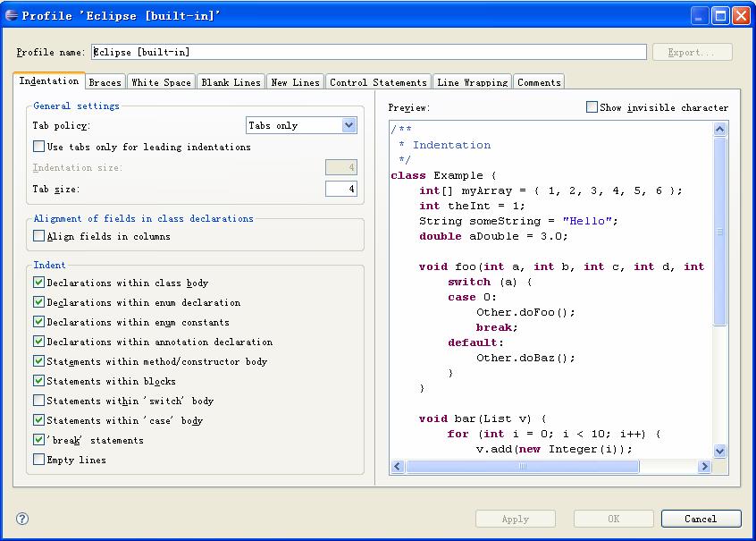Check Use tabs only for leading indentations
This screenshot has height=541, width=756.
coord(38,147)
